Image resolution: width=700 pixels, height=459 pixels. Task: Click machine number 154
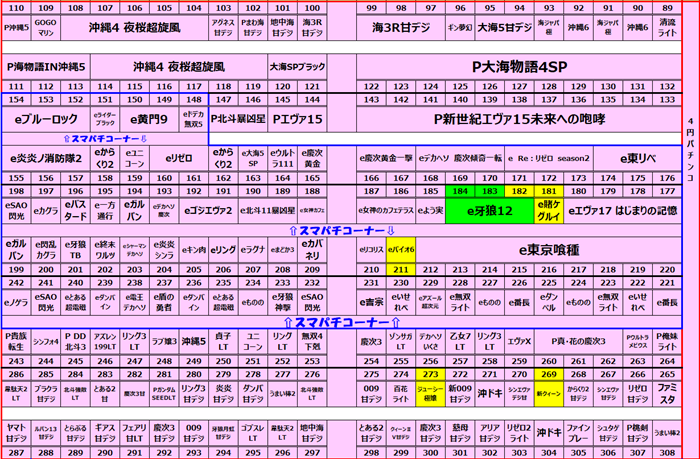pos(17,100)
